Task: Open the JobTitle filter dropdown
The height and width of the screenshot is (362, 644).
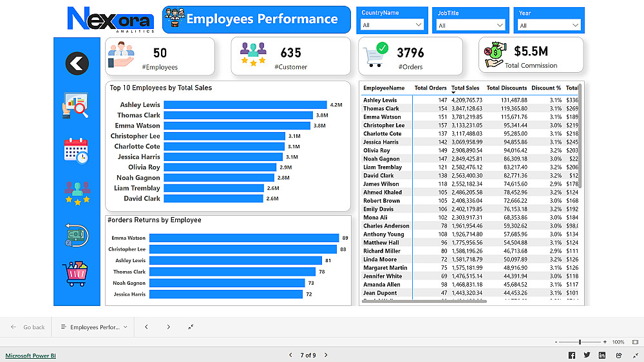Action: [x=470, y=26]
